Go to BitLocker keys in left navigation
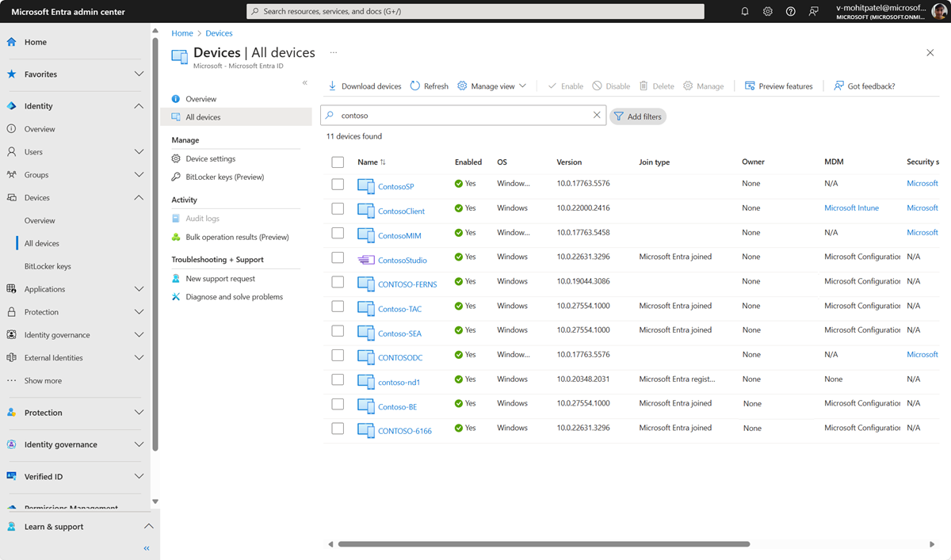This screenshot has height=560, width=951. (48, 266)
